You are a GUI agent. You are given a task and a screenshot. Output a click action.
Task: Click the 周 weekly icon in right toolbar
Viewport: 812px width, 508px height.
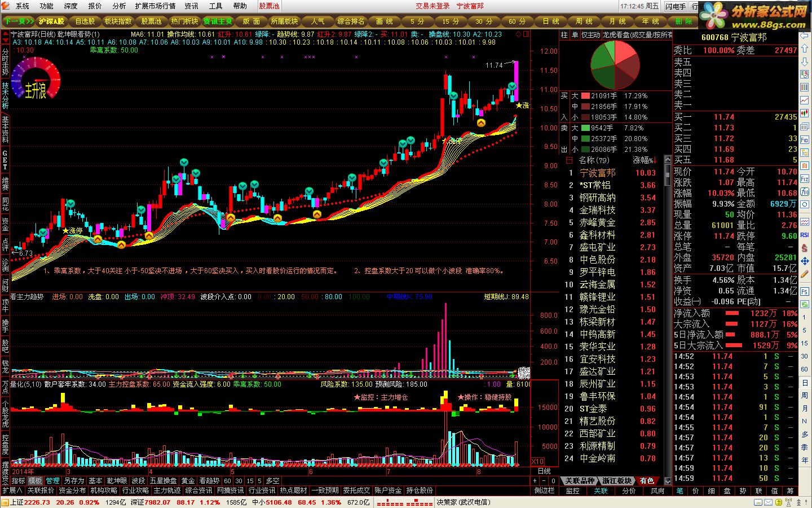[805, 395]
